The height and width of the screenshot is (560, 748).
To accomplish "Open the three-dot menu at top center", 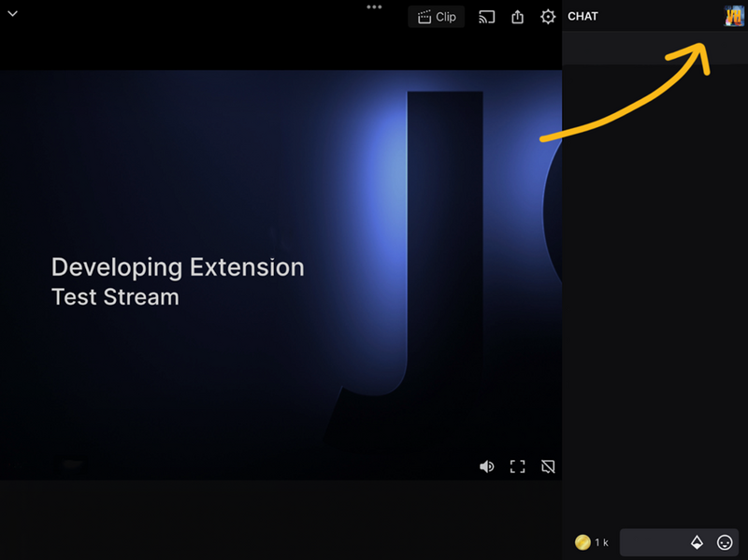I will [374, 7].
